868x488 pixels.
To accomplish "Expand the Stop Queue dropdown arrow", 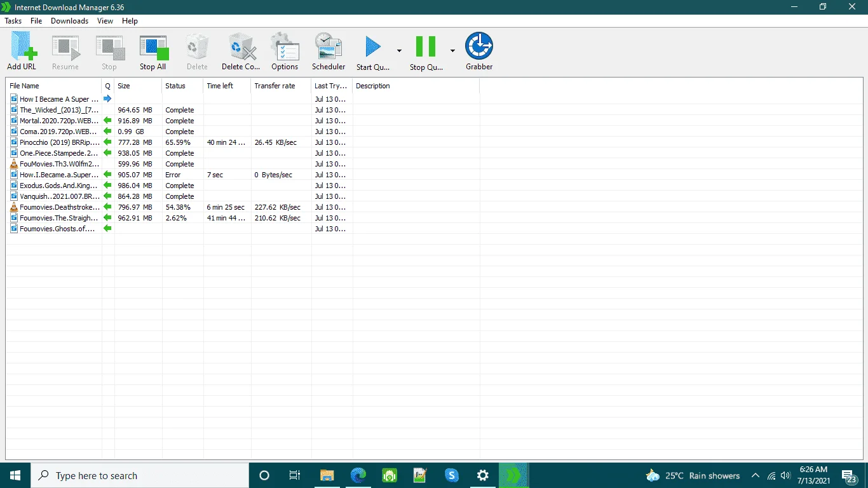I will [452, 50].
